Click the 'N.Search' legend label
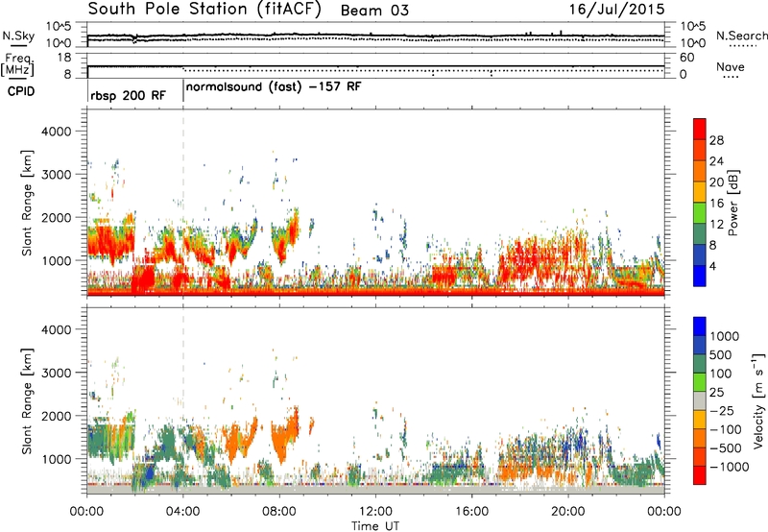Image resolution: width=768 pixels, height=532 pixels. tap(741, 36)
